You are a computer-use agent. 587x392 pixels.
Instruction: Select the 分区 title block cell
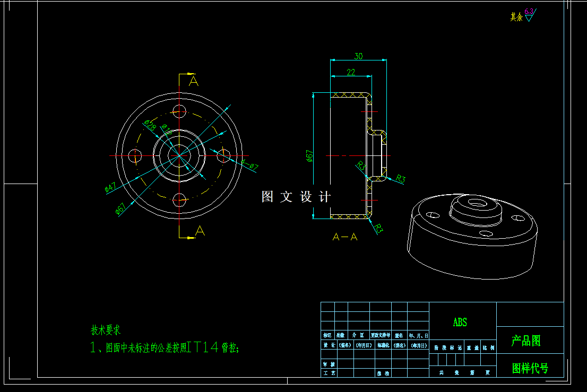coord(359,335)
